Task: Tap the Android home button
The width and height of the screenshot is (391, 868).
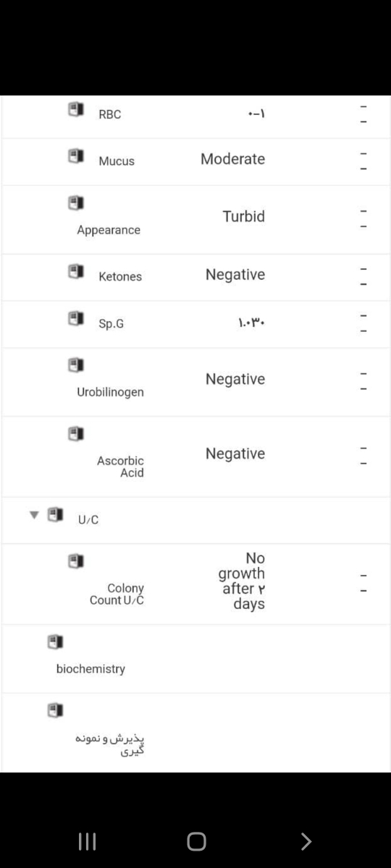Action: (196, 841)
